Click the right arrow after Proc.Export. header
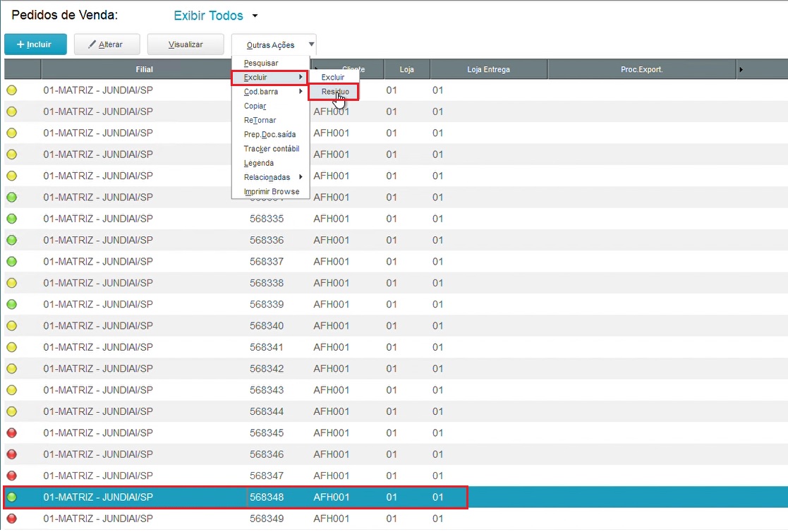 [x=741, y=69]
